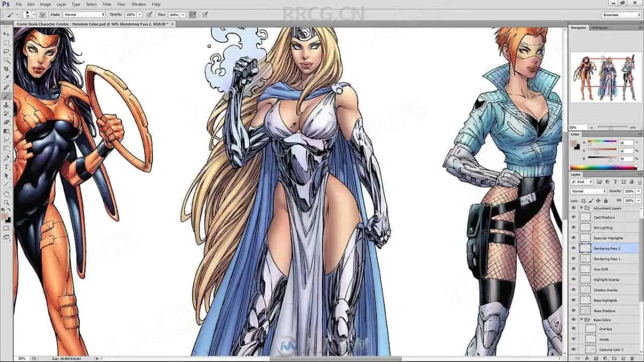This screenshot has height=362, width=644.
Task: Select the Rectangular Marquee tool
Action: (x=6, y=42)
